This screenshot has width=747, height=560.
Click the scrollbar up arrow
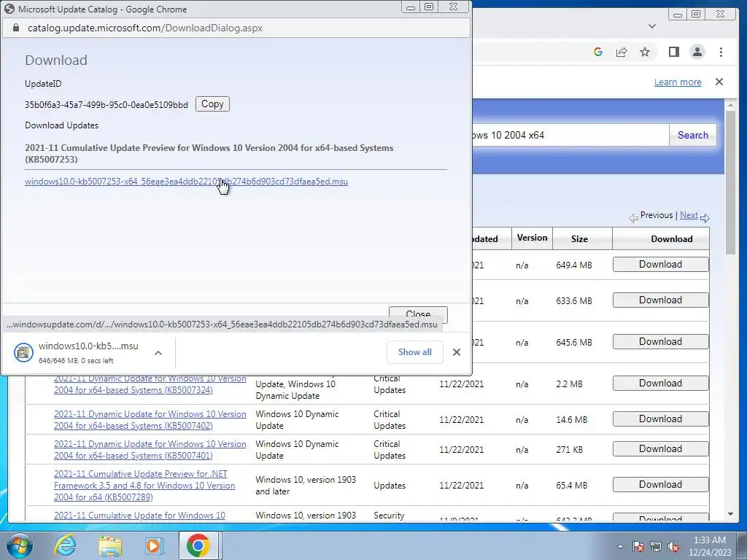pos(730,104)
